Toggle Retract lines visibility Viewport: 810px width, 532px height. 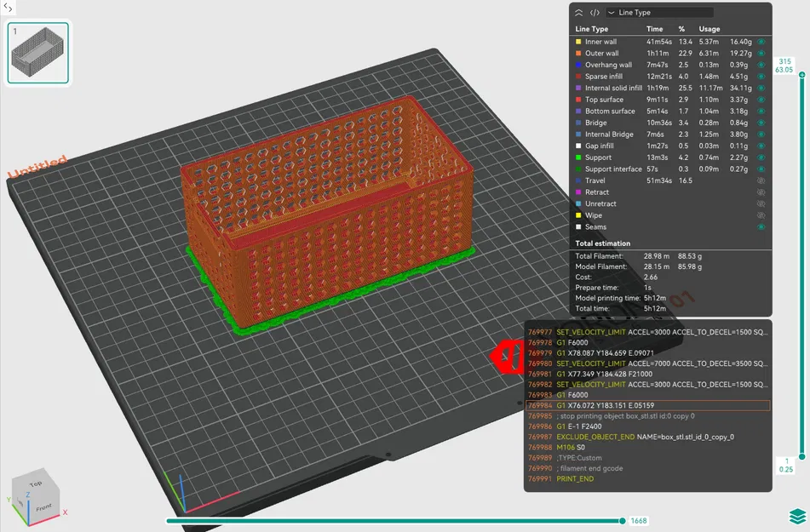click(761, 192)
